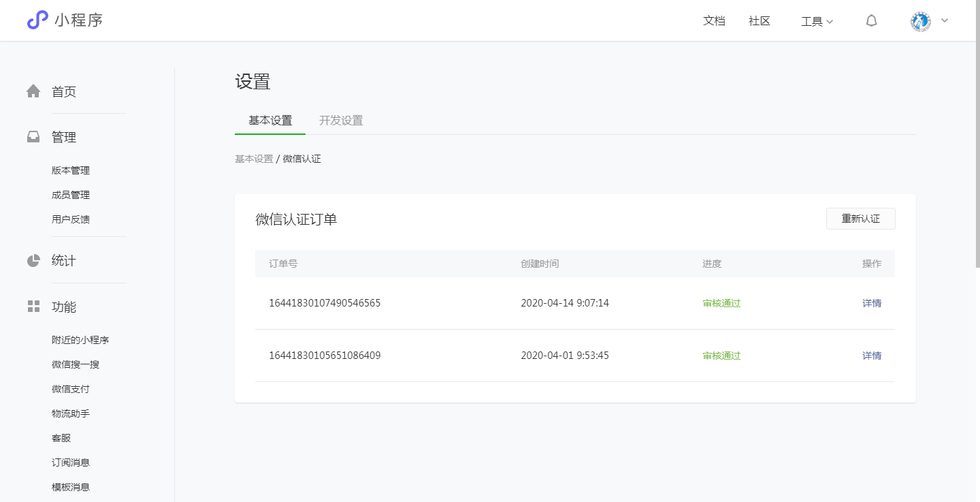This screenshot has height=502, width=980.
Task: Click the 统计 pie chart icon
Action: [x=33, y=260]
